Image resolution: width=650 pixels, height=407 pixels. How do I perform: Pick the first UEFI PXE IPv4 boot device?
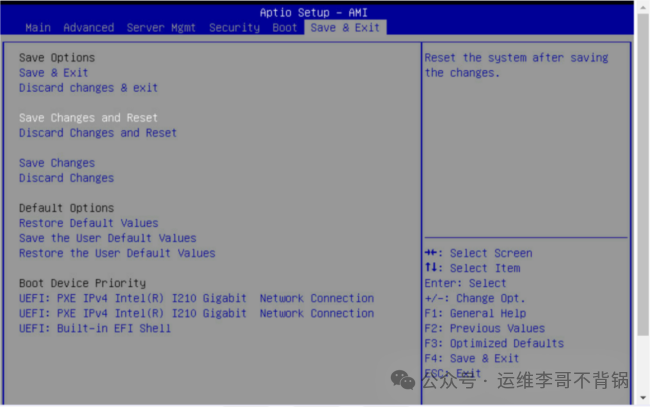tap(196, 298)
